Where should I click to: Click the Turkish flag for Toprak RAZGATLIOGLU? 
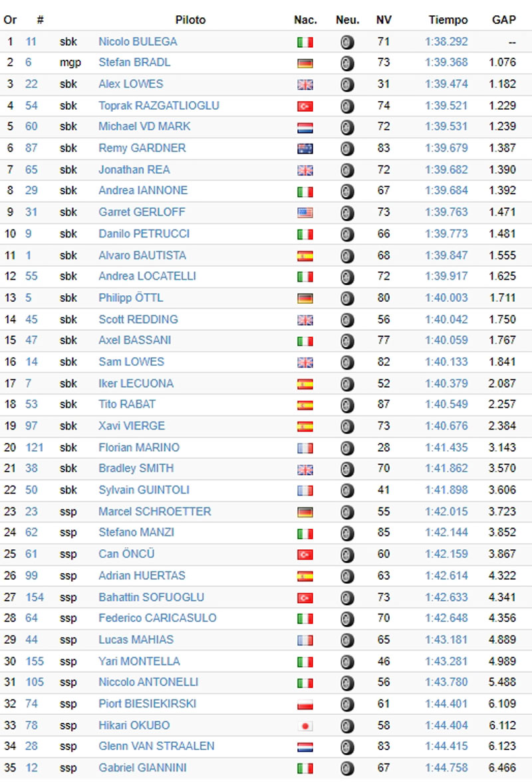pyautogui.click(x=305, y=106)
